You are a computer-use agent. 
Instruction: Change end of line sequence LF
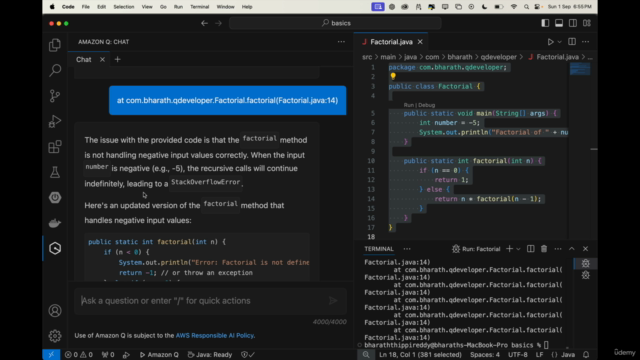[539, 355]
